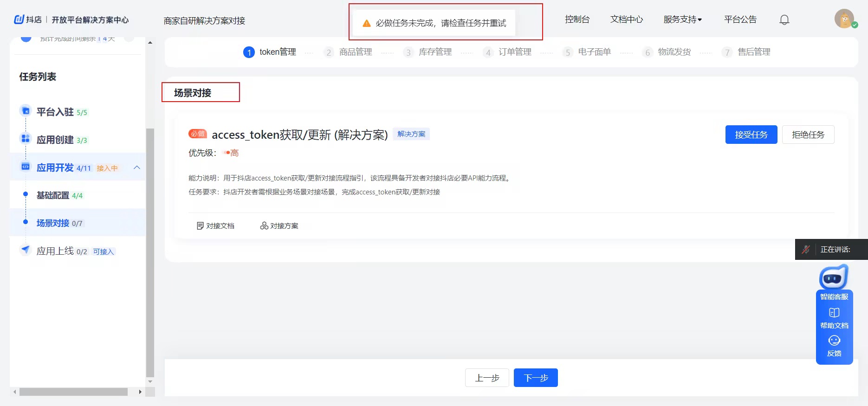Click the 应用上线 paper-plane icon
The height and width of the screenshot is (406, 868).
(x=26, y=250)
